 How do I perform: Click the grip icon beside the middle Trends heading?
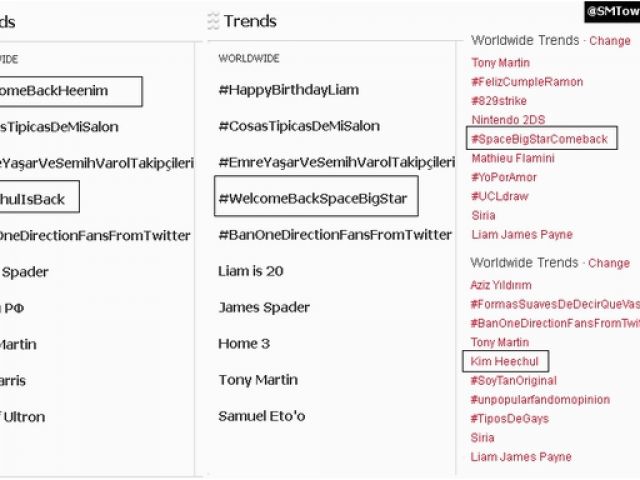click(213, 21)
